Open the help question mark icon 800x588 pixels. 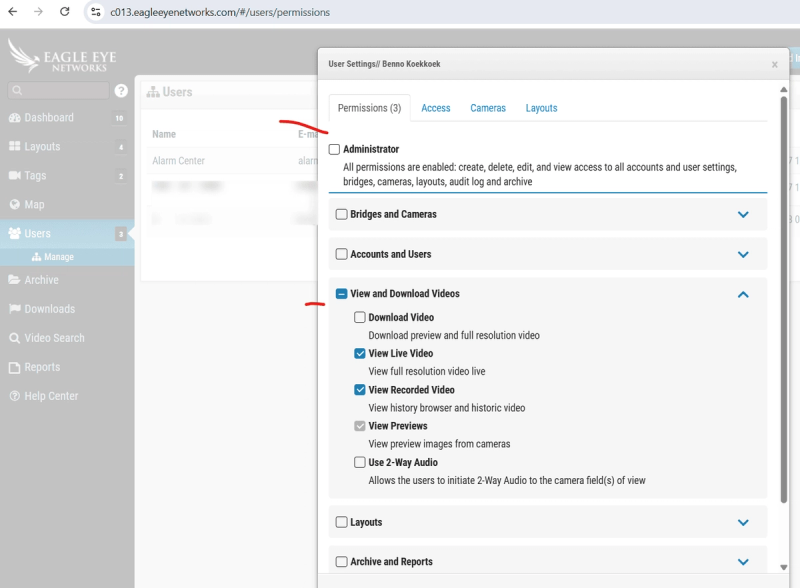click(121, 90)
